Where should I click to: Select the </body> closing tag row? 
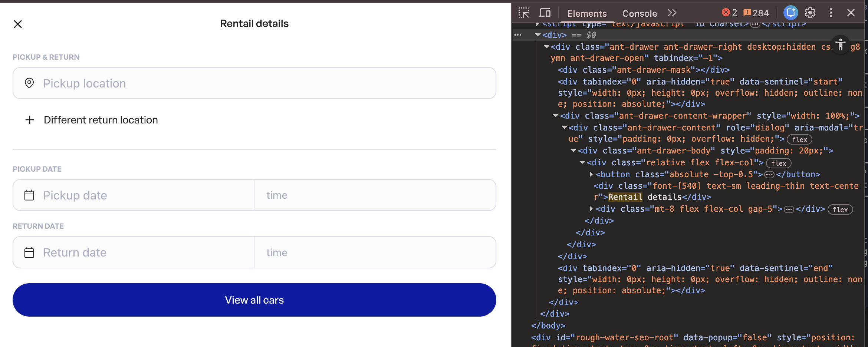[548, 325]
